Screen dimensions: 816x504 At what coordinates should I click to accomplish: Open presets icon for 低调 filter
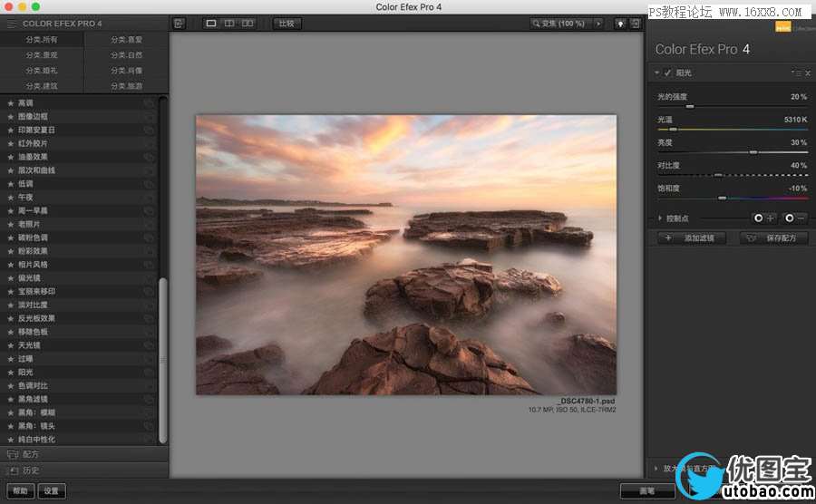[x=149, y=184]
